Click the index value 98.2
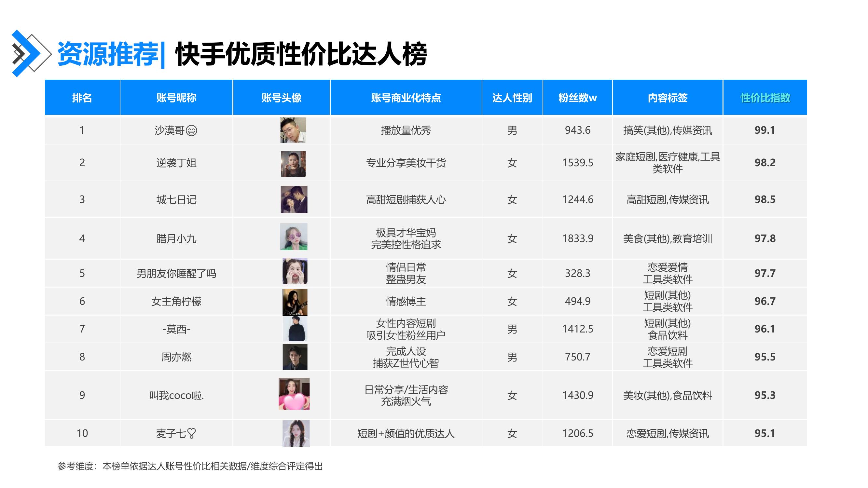Viewport: 868px width, 488px height. 765,163
